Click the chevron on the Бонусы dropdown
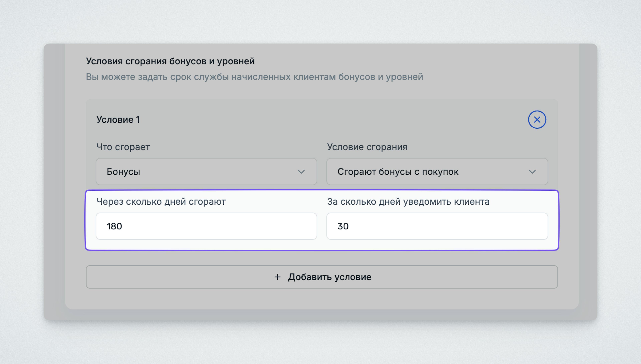This screenshot has height=364, width=641. [301, 172]
